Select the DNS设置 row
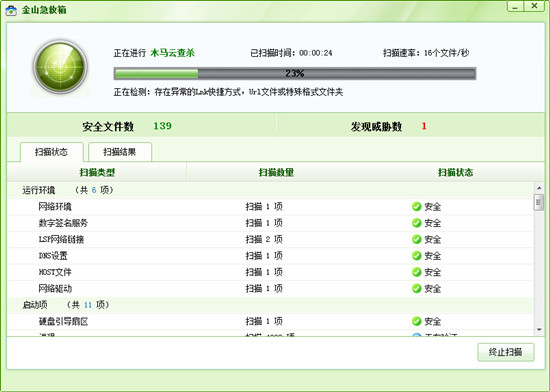 point(270,256)
